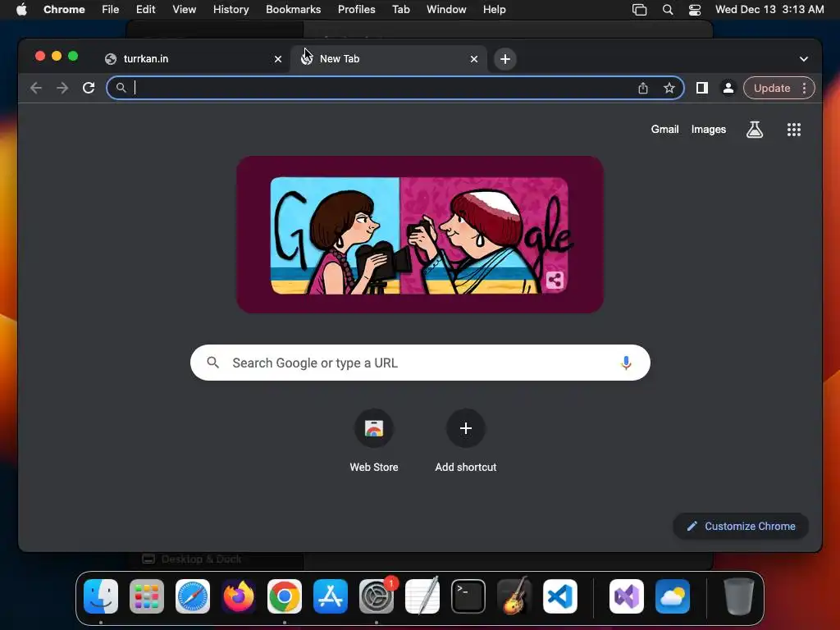The height and width of the screenshot is (630, 840).
Task: Open the side panel icon
Action: tap(702, 88)
